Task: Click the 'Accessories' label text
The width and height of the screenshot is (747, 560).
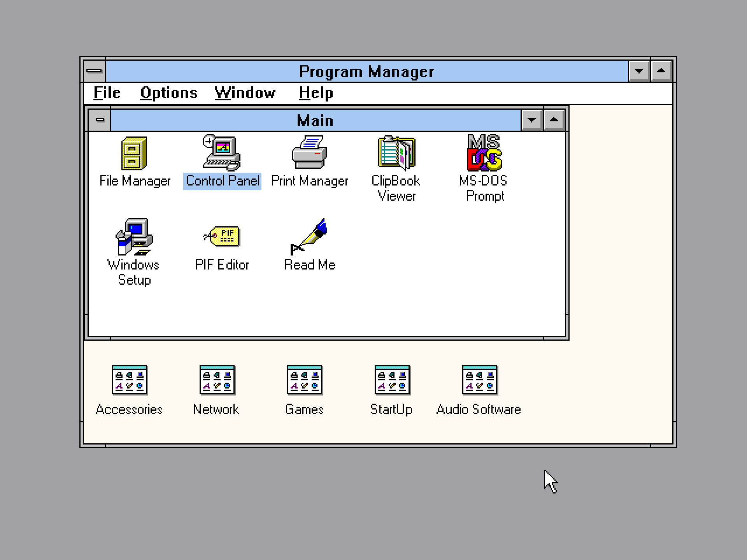Action: [x=129, y=409]
